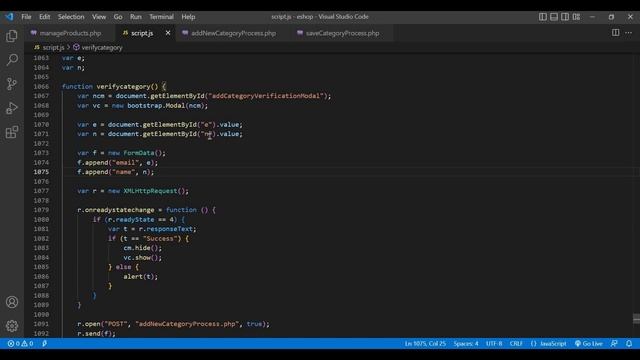Image resolution: width=640 pixels, height=360 pixels.
Task: Open the File menu
Action: pos(26,17)
